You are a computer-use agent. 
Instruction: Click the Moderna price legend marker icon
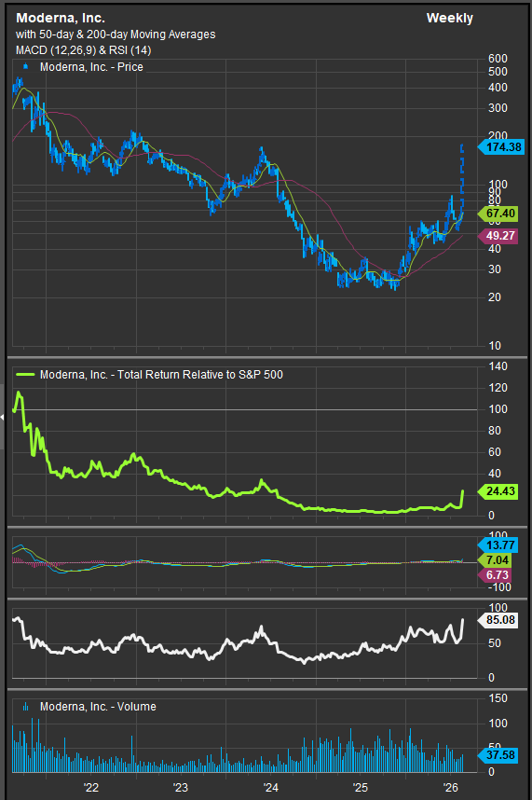(x=25, y=66)
